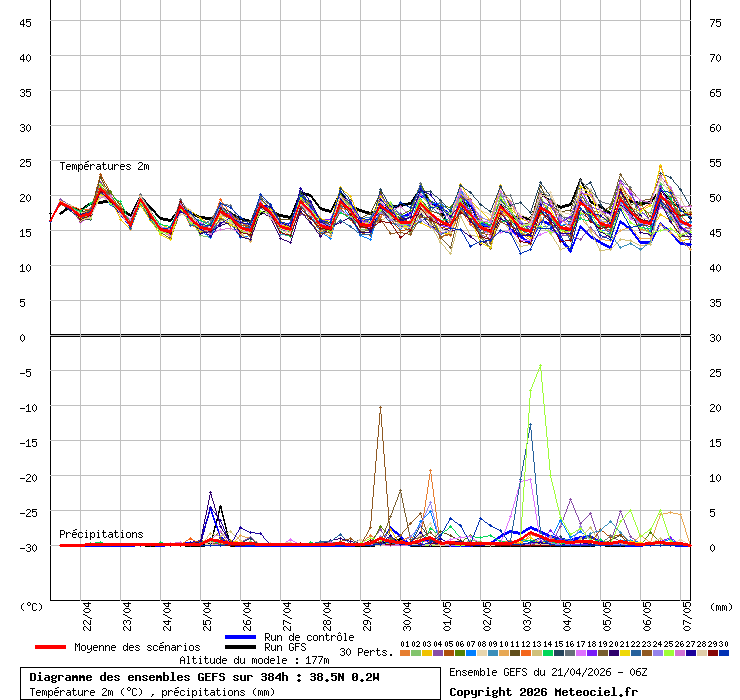Select perturbation 01 color swatch
Viewport: 740px width, 700px height.
pyautogui.click(x=405, y=653)
